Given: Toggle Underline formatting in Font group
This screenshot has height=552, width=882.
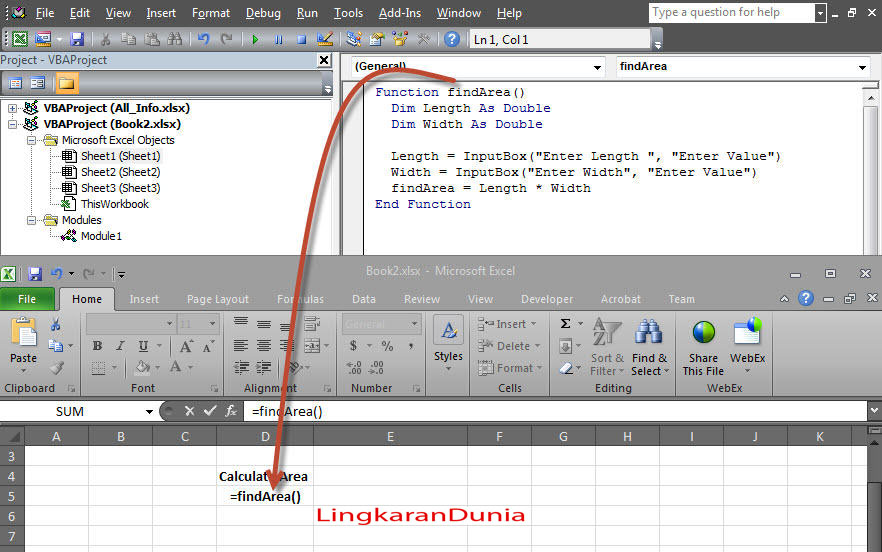Looking at the screenshot, I should [x=143, y=345].
